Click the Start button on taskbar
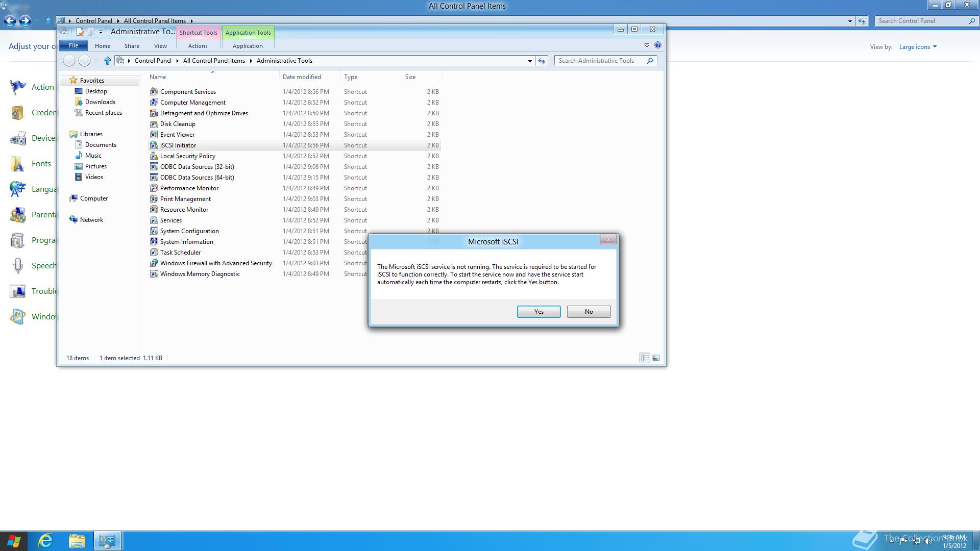 coord(14,541)
